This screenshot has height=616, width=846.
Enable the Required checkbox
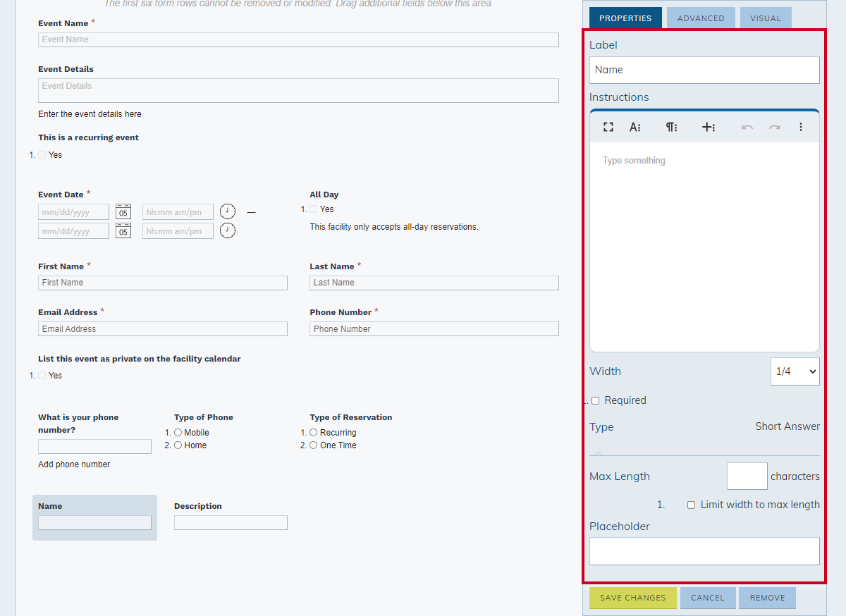pyautogui.click(x=595, y=400)
